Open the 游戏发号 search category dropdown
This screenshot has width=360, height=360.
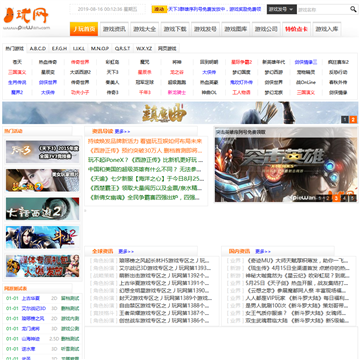[282, 9]
